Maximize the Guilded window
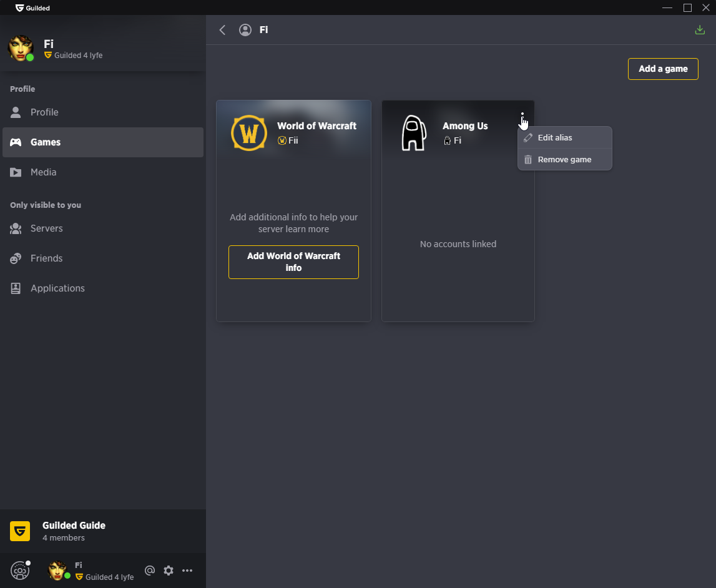This screenshot has width=716, height=588. pos(687,7)
